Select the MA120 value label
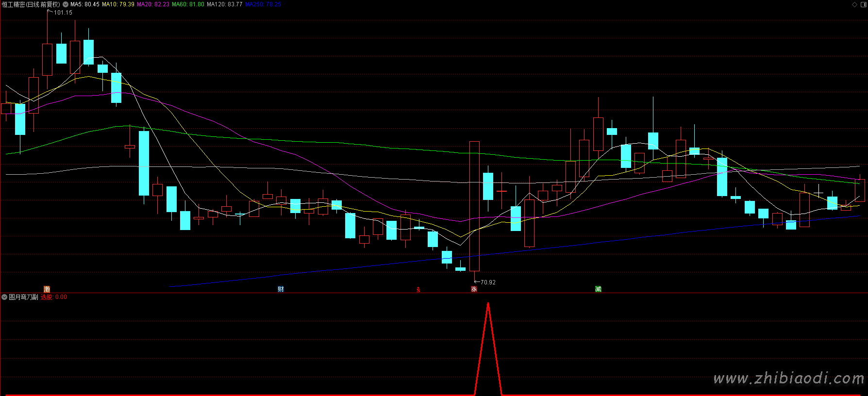The width and height of the screenshot is (868, 396). (224, 4)
